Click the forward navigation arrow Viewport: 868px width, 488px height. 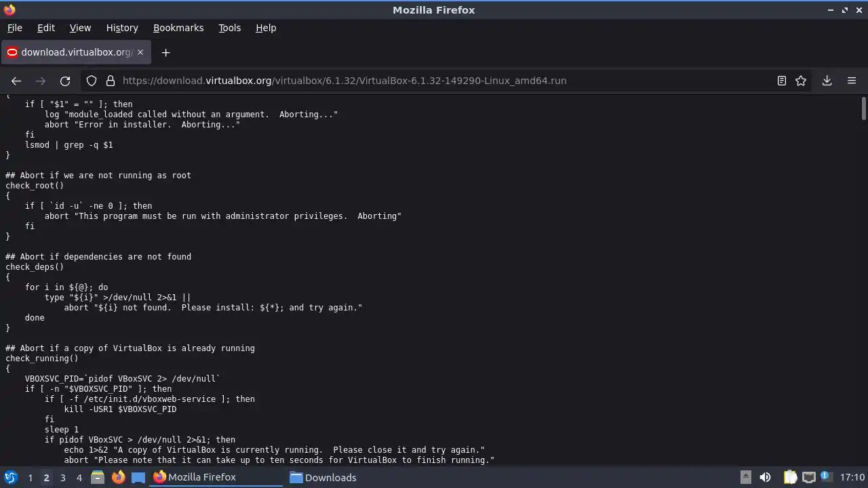pyautogui.click(x=41, y=81)
